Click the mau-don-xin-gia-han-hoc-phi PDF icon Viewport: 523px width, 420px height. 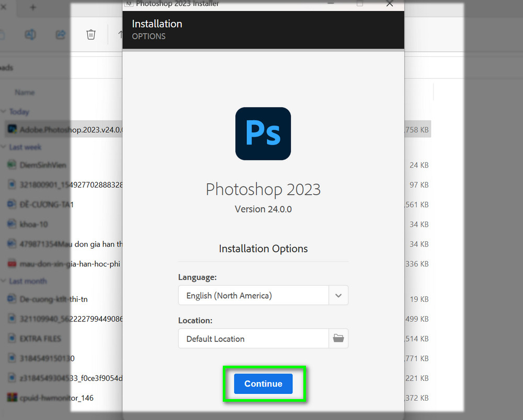12,263
